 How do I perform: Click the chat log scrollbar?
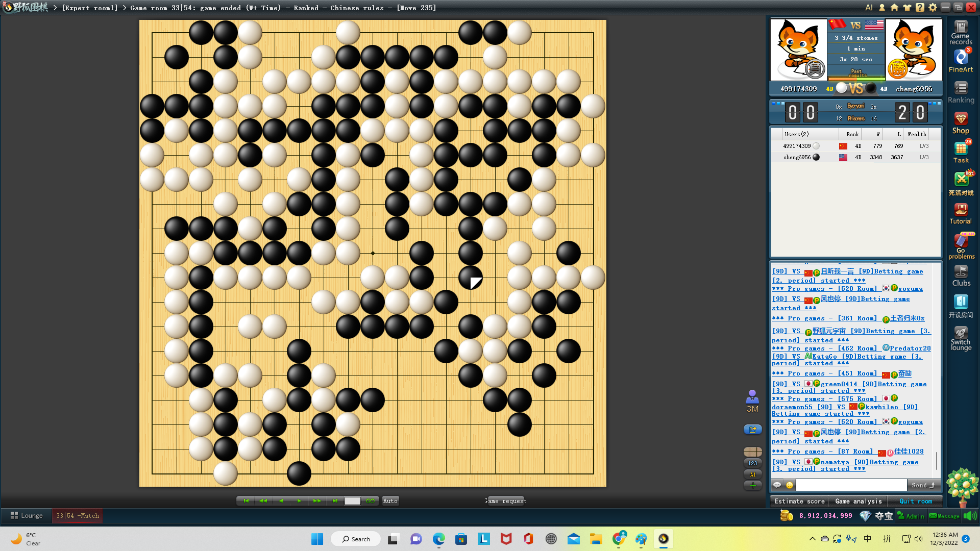tap(937, 460)
